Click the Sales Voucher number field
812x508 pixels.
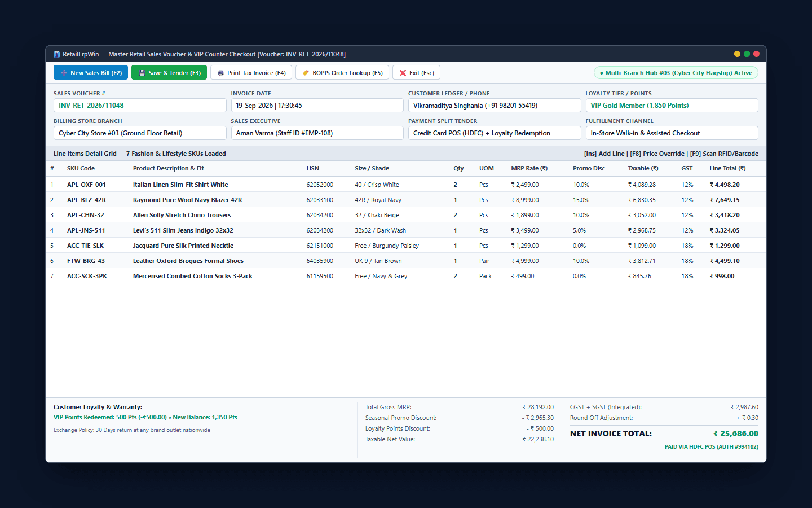point(140,106)
